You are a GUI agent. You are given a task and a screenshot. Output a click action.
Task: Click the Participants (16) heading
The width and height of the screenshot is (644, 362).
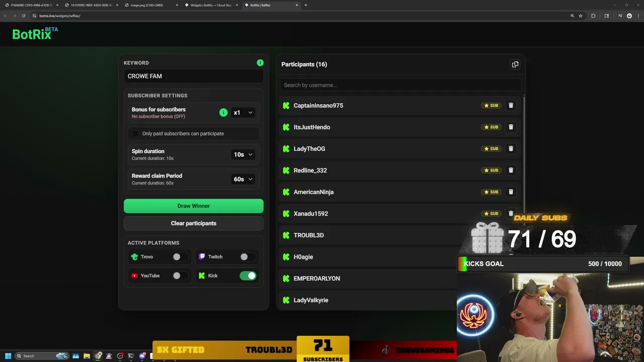tap(304, 64)
